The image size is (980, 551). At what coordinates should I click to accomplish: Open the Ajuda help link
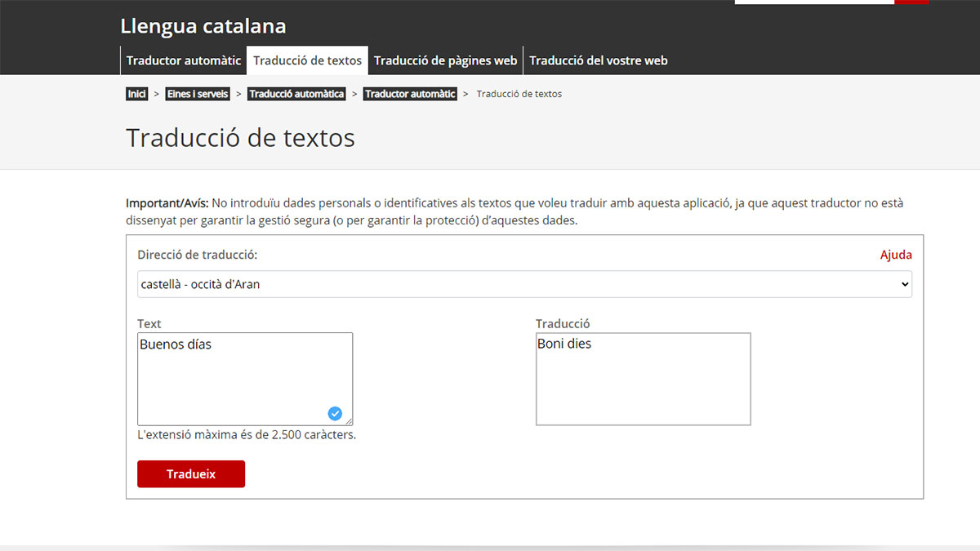tap(896, 255)
